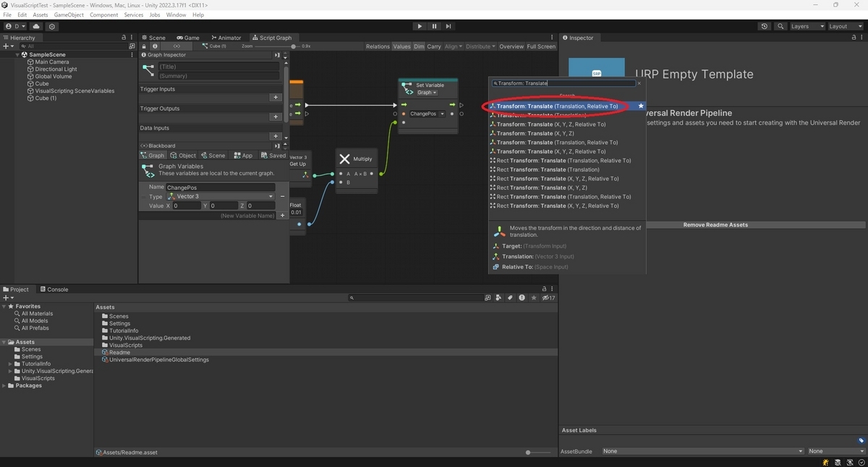Click the Overview button
Image resolution: width=868 pixels, height=467 pixels.
[511, 46]
